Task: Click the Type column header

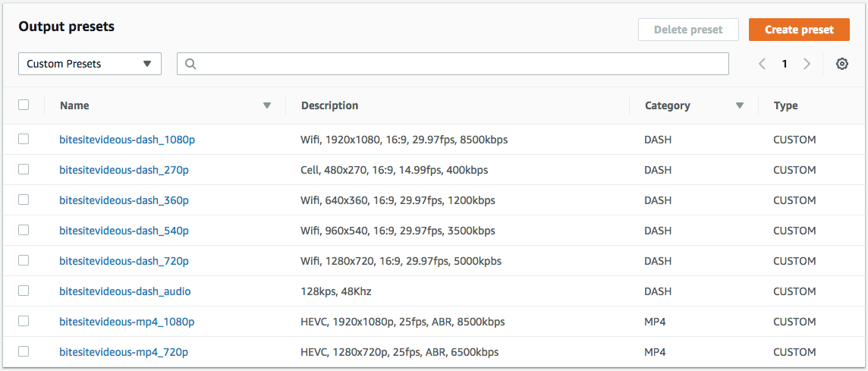Action: [785, 105]
